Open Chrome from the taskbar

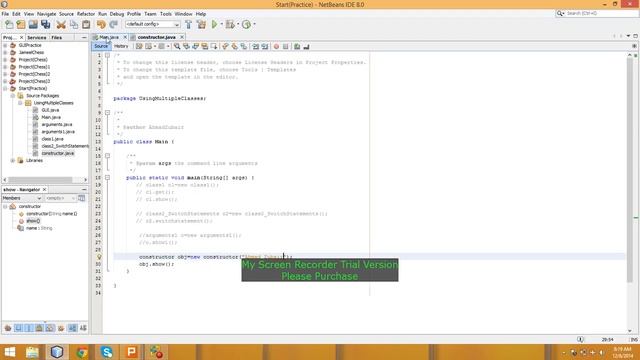click(82, 352)
